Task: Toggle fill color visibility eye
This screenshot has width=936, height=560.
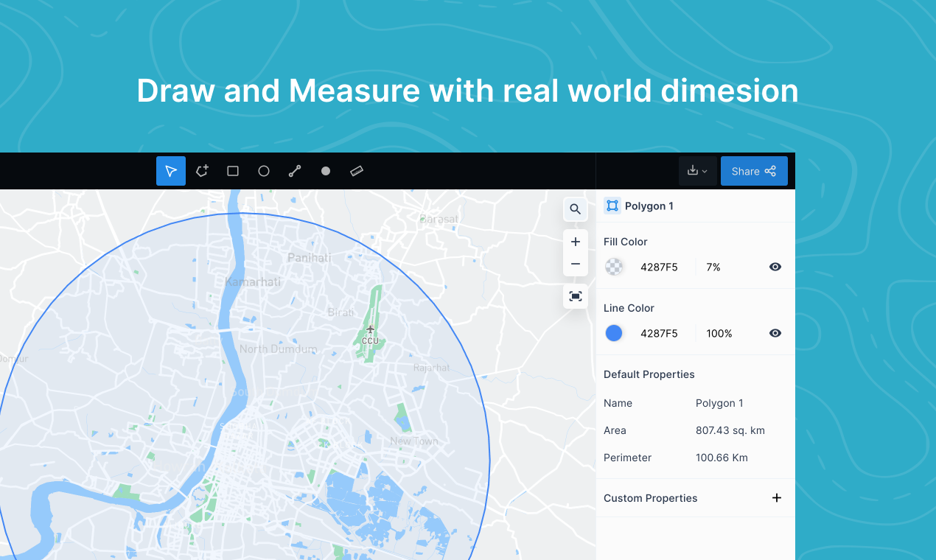Action: tap(775, 267)
